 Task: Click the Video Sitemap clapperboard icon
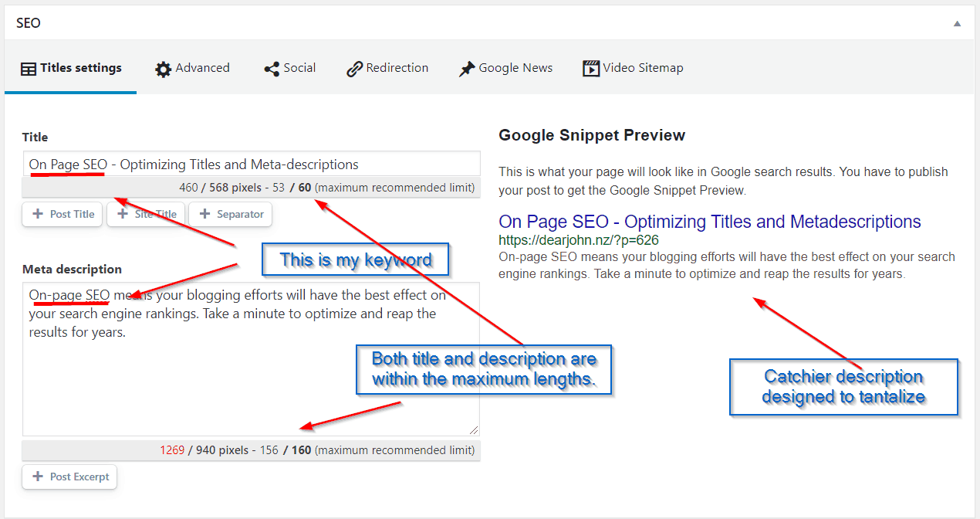(x=591, y=68)
